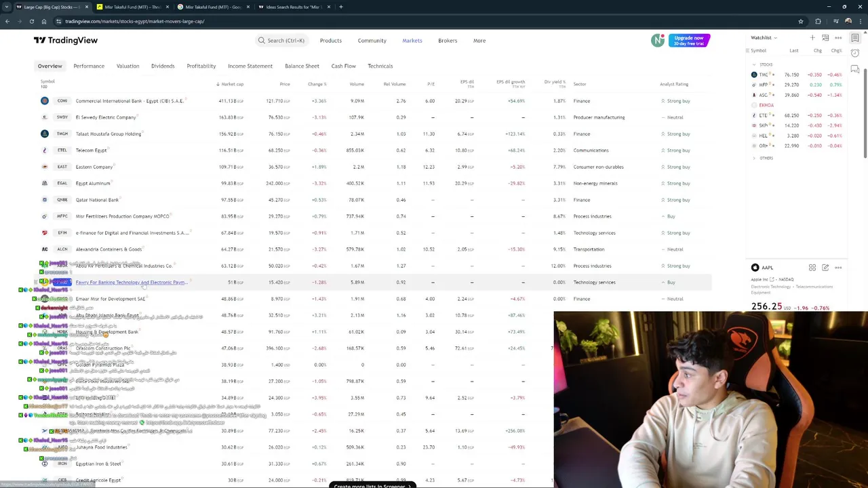Click the AAPL details grid icon
The height and width of the screenshot is (488, 868).
click(812, 268)
